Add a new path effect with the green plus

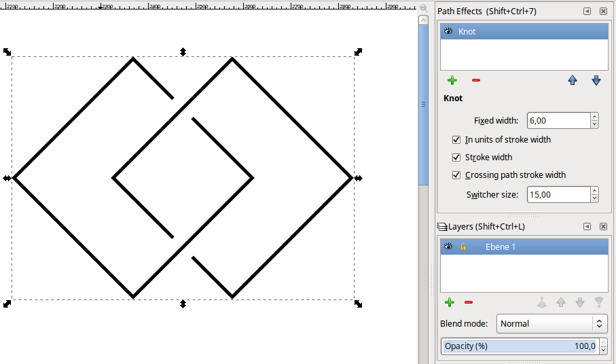pyautogui.click(x=452, y=80)
